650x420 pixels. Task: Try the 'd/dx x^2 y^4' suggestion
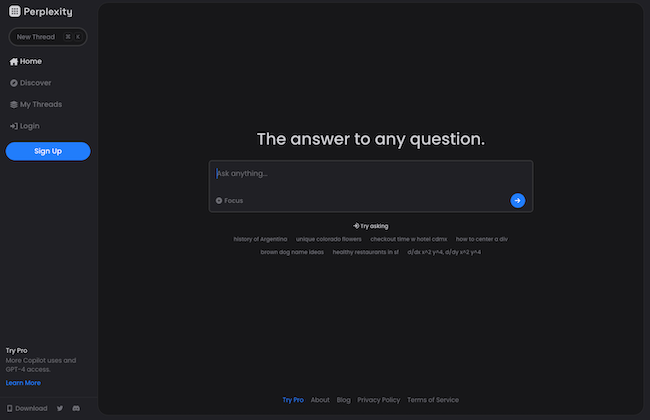click(x=444, y=252)
